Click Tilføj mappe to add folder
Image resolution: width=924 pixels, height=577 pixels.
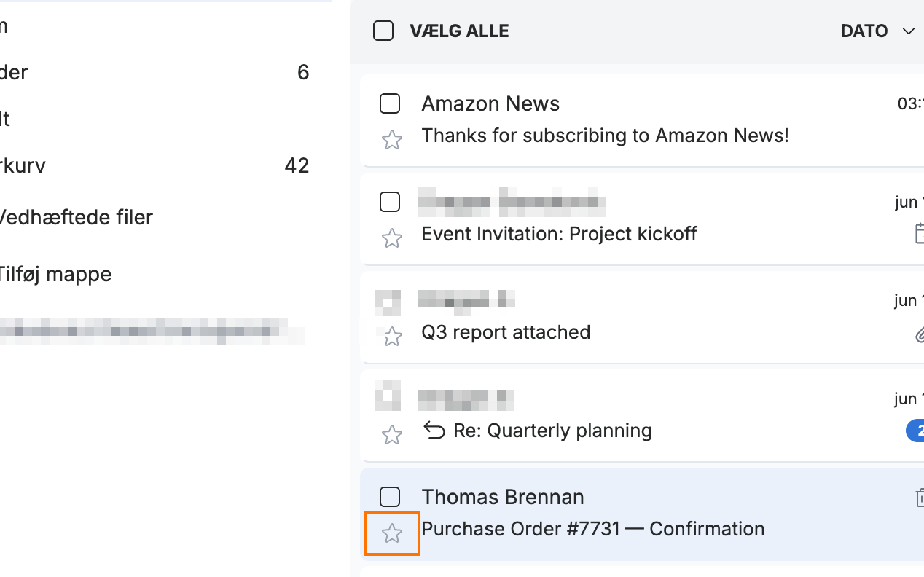(56, 275)
